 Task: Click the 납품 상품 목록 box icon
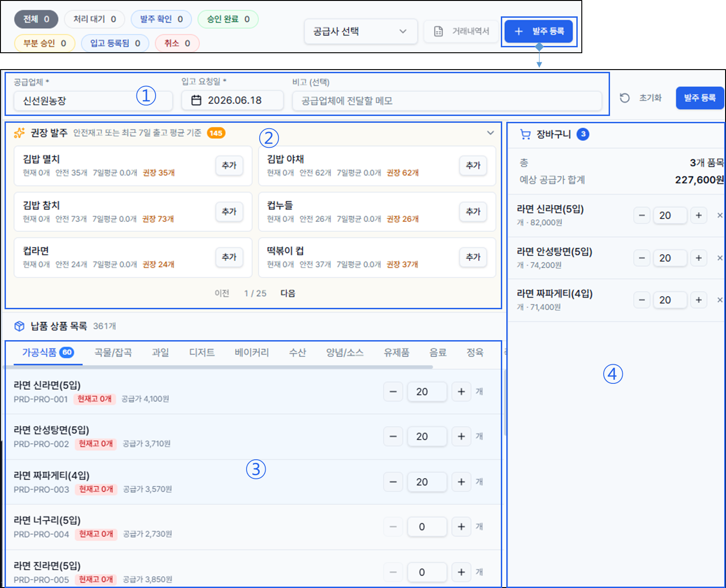19,326
